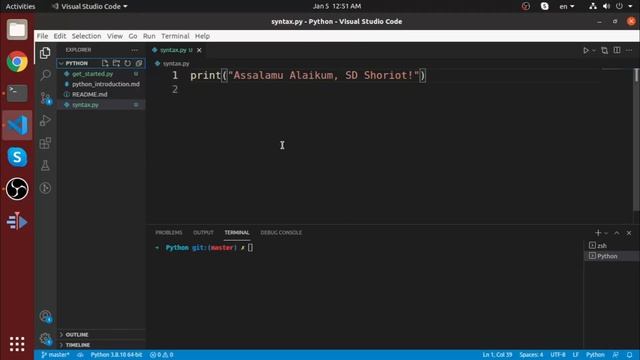This screenshot has width=640, height=360.
Task: Run Python file with play icon
Action: point(586,50)
